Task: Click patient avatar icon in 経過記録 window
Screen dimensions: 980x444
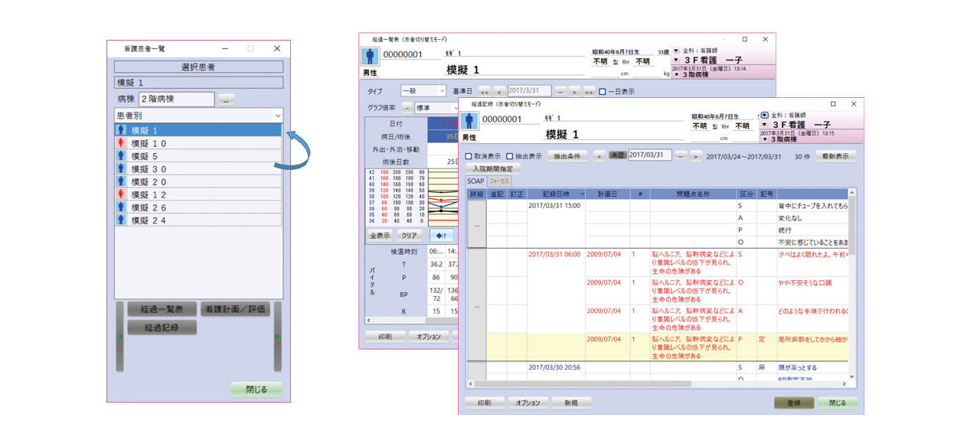Action: [469, 120]
